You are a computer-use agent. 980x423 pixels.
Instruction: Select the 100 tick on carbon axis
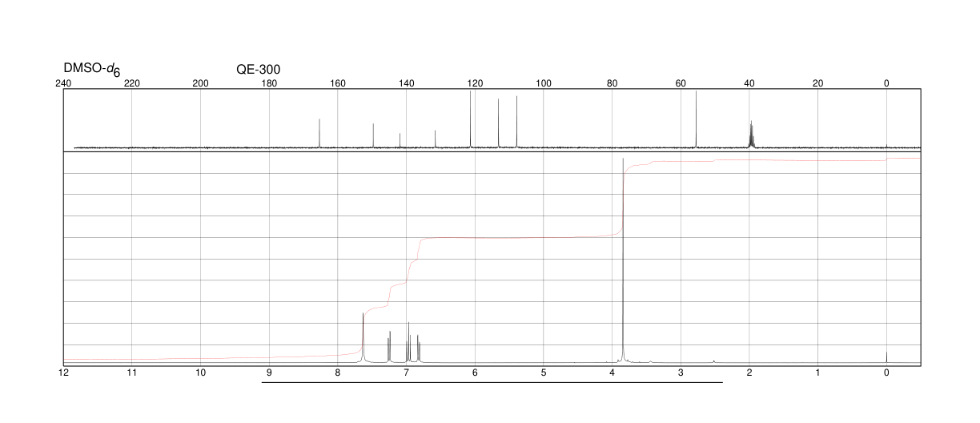pos(544,83)
